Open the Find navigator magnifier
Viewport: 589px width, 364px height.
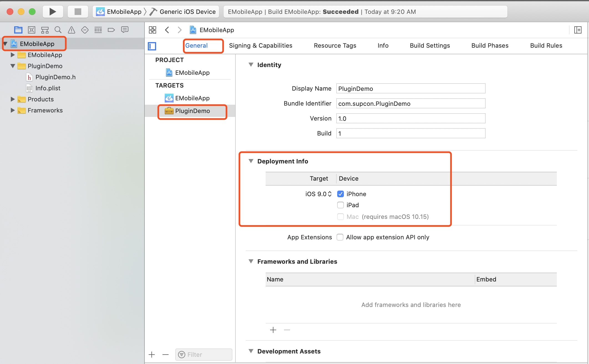[x=58, y=30]
